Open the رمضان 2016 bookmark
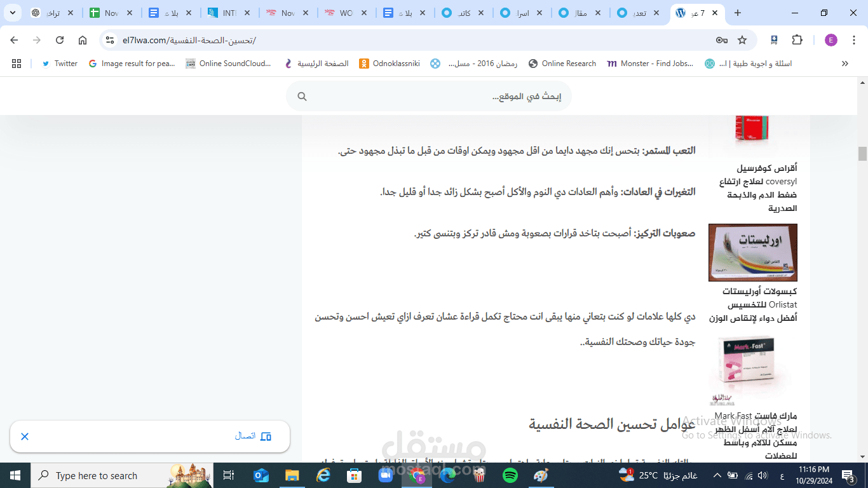This screenshot has width=868, height=488. [x=474, y=64]
